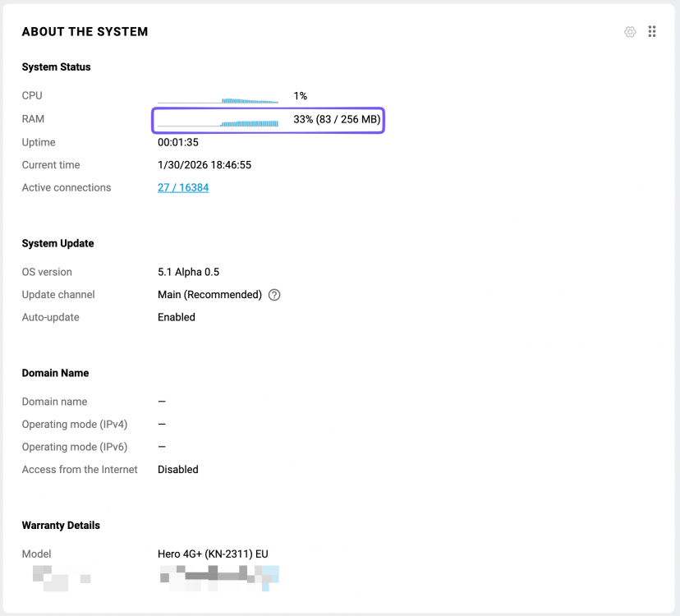Click the Operating mode (IPv4) label
Screen dimensions: 680x616
74,425
